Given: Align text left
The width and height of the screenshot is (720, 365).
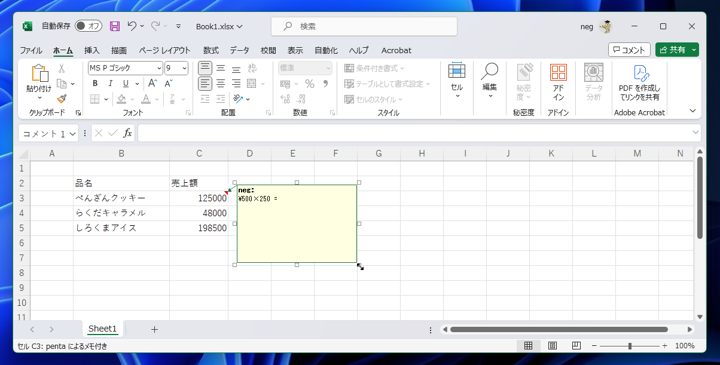Looking at the screenshot, I should click(205, 84).
